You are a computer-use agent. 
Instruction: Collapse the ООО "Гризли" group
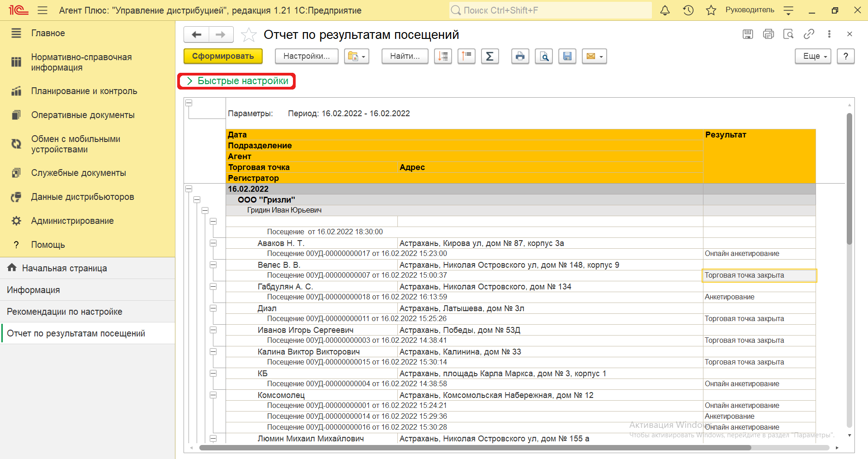197,200
